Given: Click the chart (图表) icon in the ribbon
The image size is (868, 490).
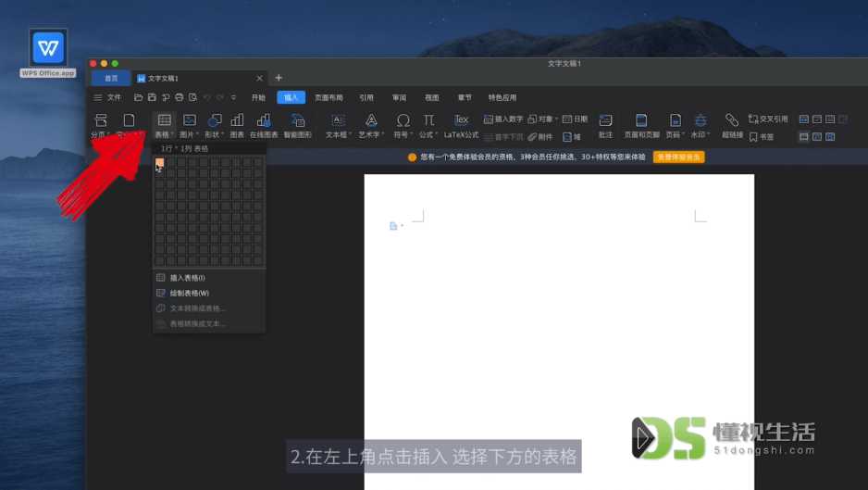Looking at the screenshot, I should click(x=237, y=125).
